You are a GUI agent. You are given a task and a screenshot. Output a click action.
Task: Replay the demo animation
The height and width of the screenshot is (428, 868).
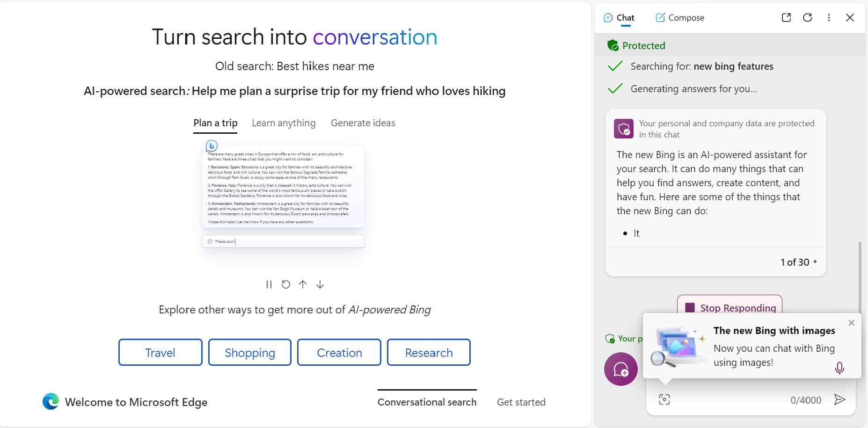[286, 284]
